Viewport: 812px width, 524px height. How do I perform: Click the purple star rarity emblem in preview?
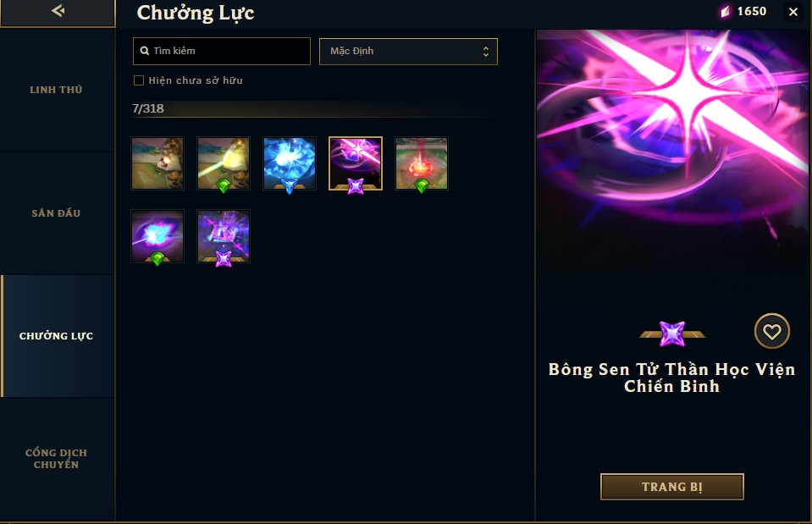672,334
